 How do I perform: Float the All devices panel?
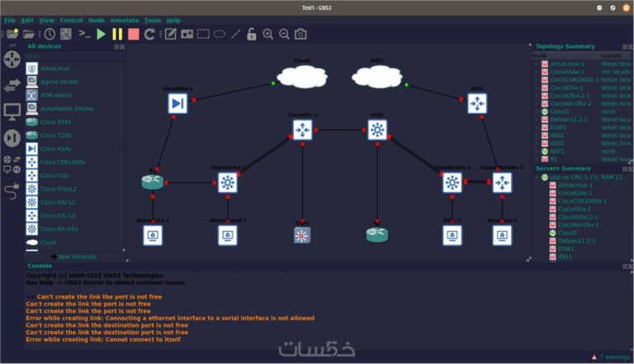(x=116, y=47)
